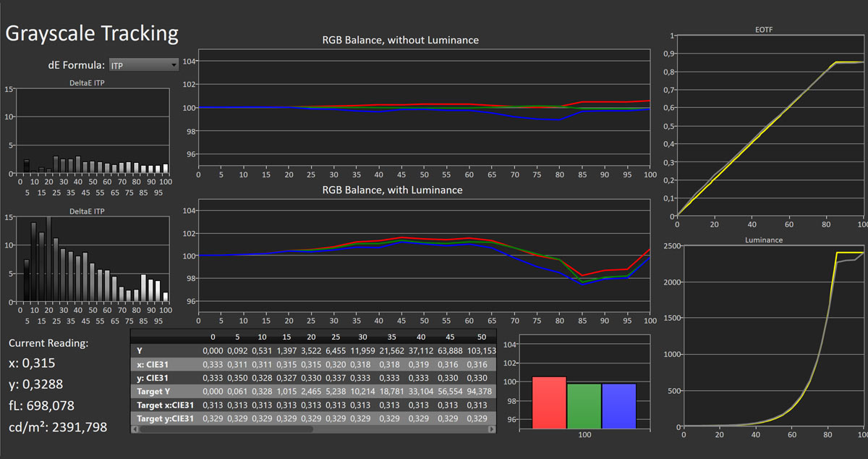This screenshot has width=868, height=459.
Task: Click the left scroll arrow under the data table
Action: click(x=135, y=429)
